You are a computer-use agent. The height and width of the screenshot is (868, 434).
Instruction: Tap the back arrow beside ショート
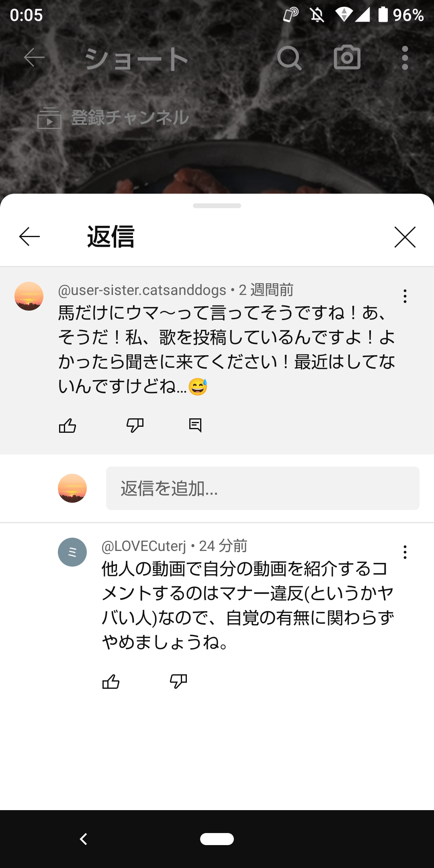click(34, 58)
